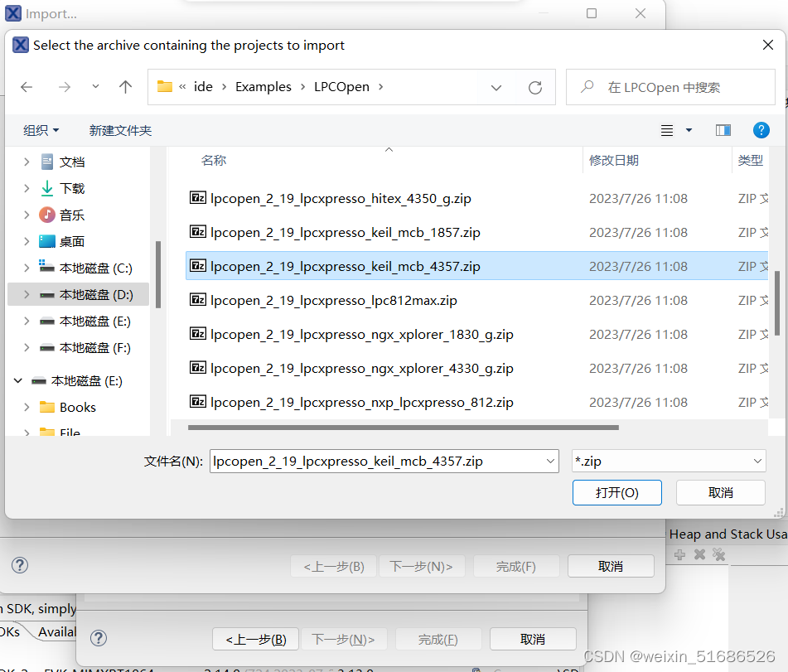
Task: Click the zip icon beside lpcopen_2_19_lpcxpresso_hitex_4350_g.zip
Action: [198, 198]
